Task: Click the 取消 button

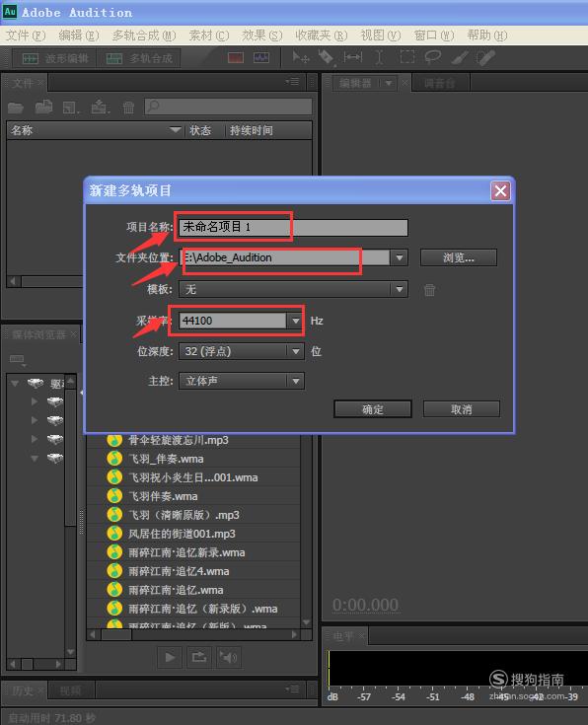Action: 462,409
